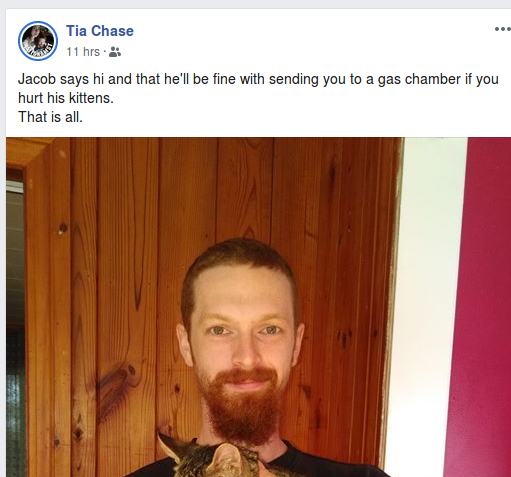Click the gray page background above the post
The height and width of the screenshot is (477, 511).
(x=255, y=4)
